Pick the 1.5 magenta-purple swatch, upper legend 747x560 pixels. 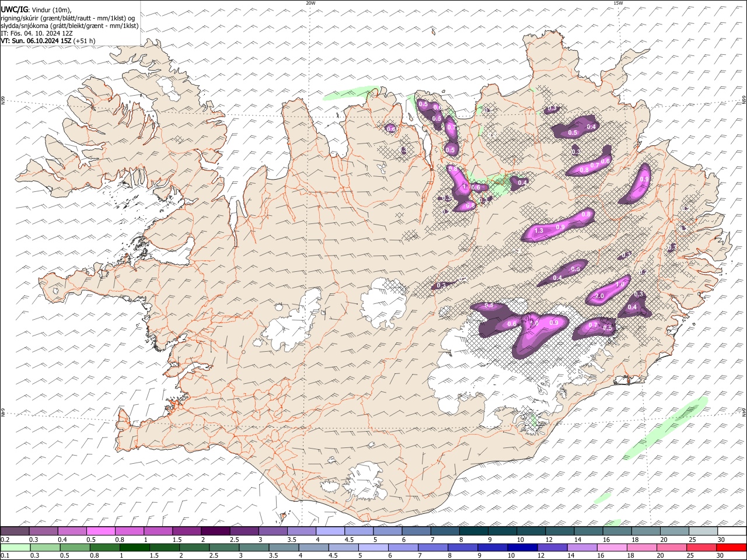187,531
